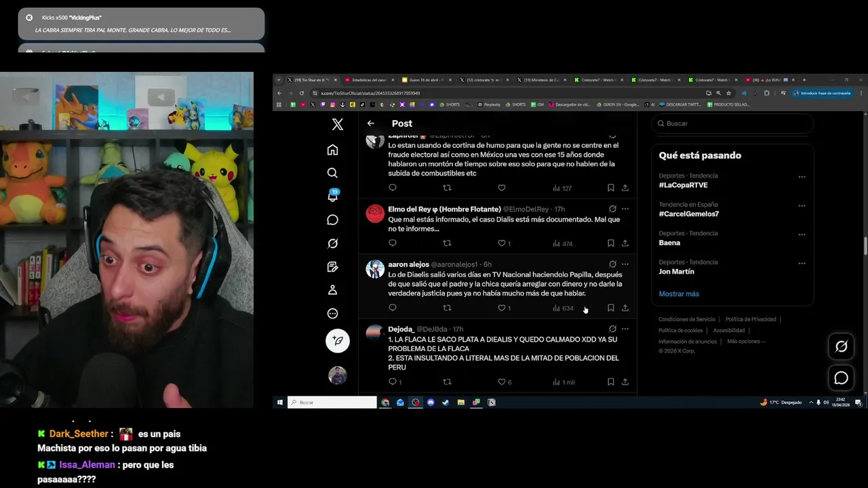Click Mostrar más under trends
This screenshot has width=868, height=488.
pos(679,293)
